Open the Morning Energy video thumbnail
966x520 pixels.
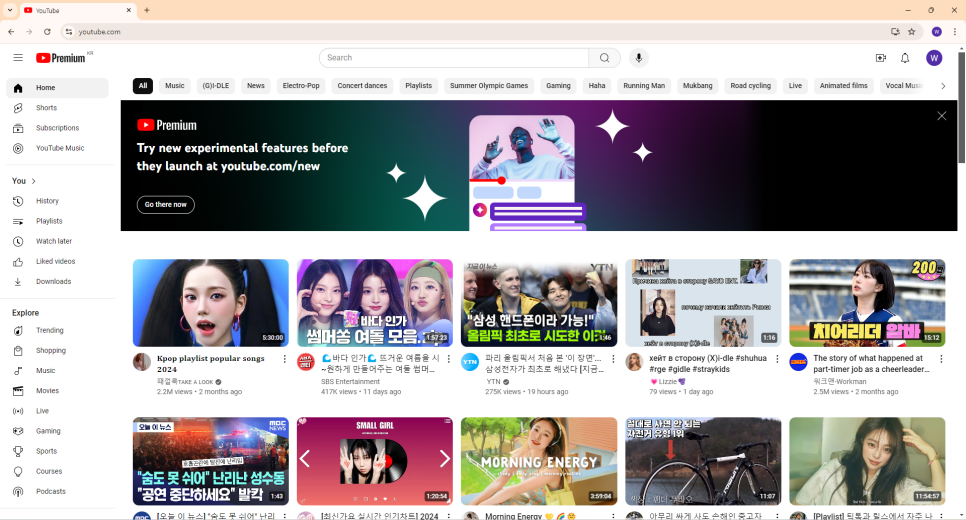coord(539,461)
